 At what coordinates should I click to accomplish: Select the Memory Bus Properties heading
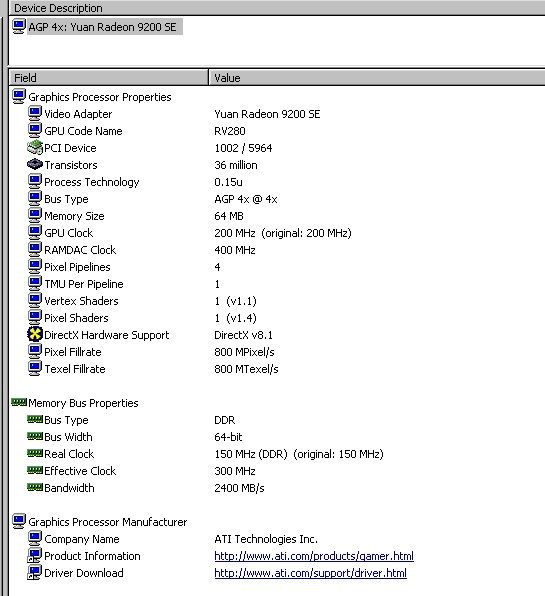83,403
